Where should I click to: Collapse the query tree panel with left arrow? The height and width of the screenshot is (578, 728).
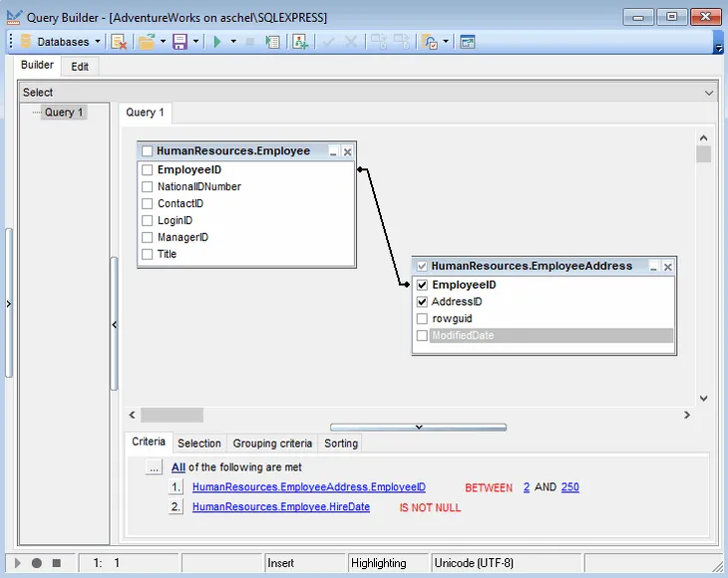pyautogui.click(x=115, y=325)
